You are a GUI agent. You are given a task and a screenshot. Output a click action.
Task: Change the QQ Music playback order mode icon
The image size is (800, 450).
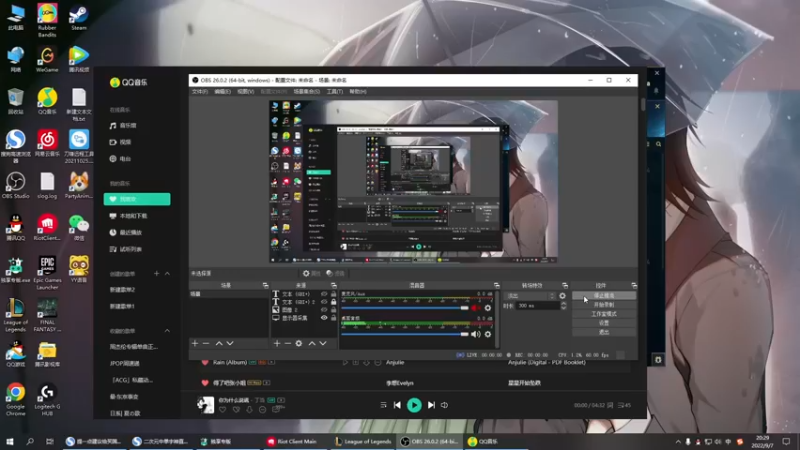tap(384, 405)
